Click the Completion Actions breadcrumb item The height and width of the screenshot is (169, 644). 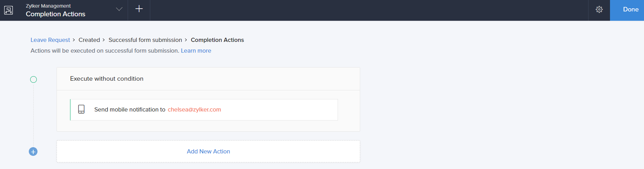pos(217,40)
